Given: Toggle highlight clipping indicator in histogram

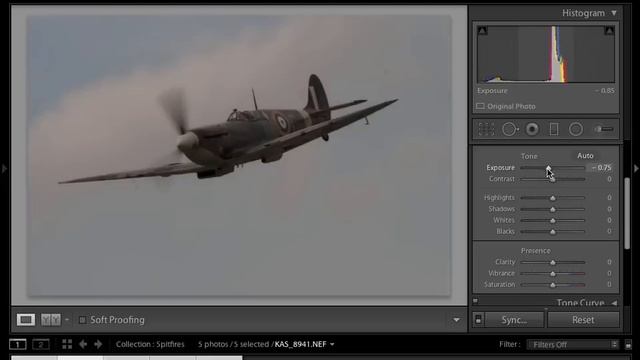Looking at the screenshot, I should click(609, 30).
